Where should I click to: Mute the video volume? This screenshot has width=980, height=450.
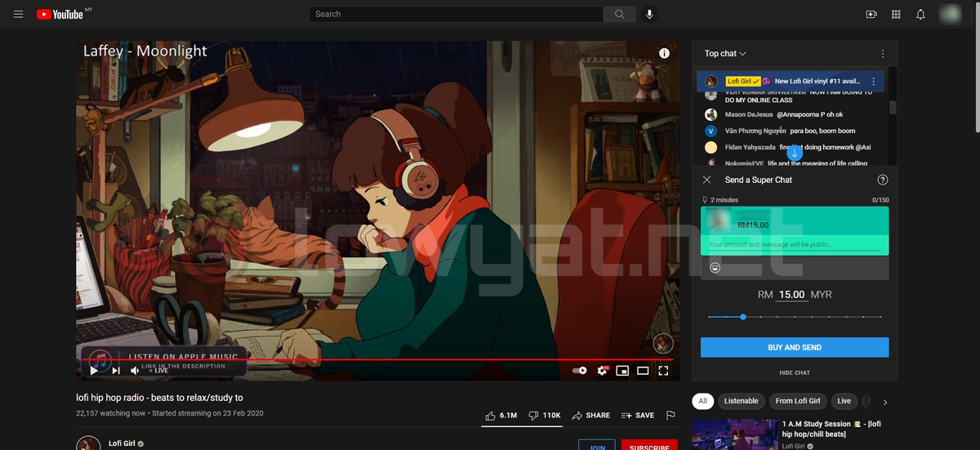click(136, 371)
